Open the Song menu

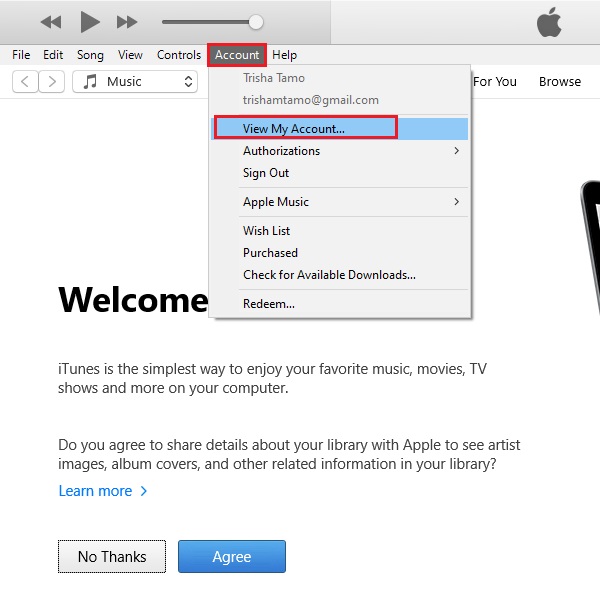90,55
